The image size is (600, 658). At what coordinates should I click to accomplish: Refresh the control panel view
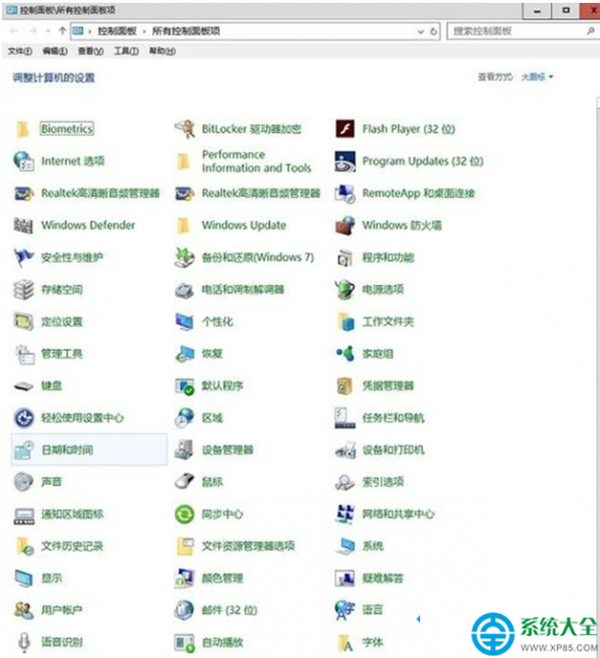coord(434,31)
